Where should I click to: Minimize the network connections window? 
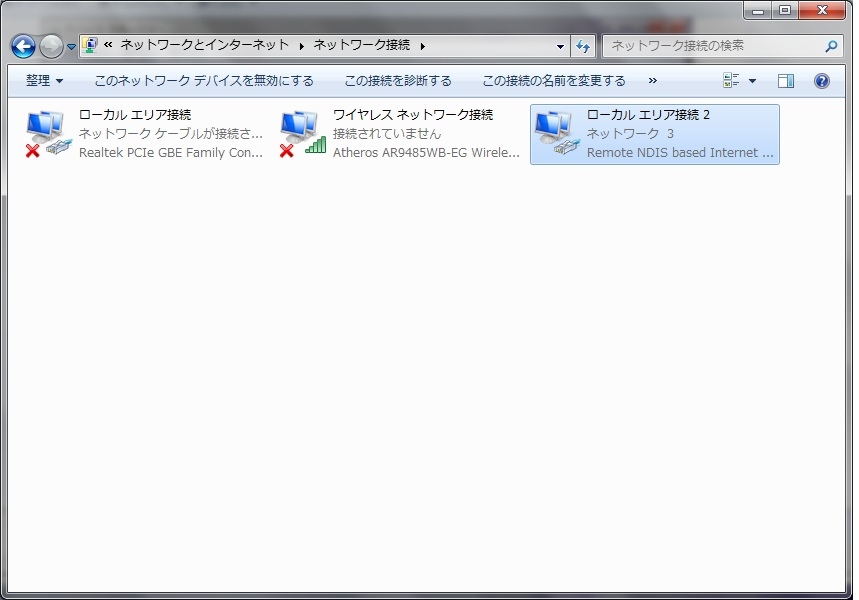pyautogui.click(x=758, y=10)
